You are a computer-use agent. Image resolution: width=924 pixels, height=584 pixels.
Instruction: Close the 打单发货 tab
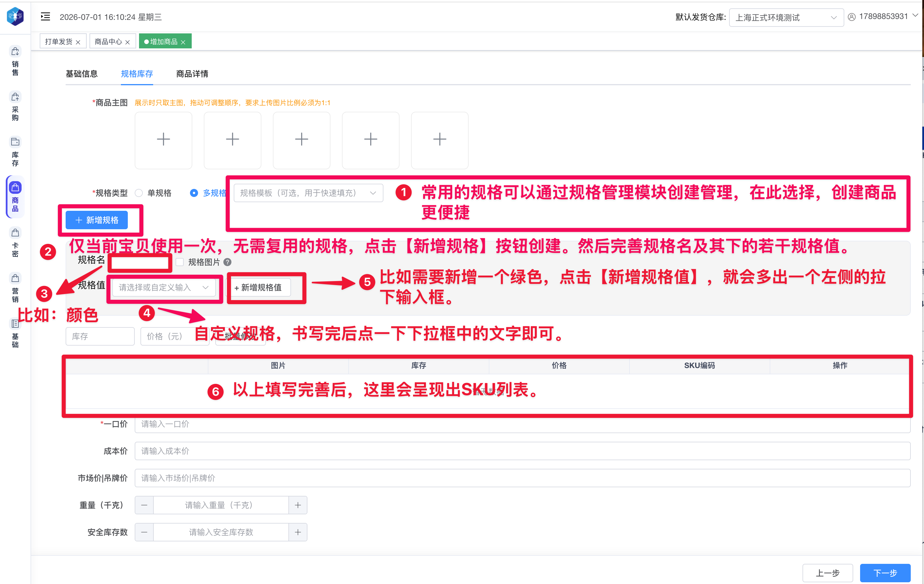(78, 42)
